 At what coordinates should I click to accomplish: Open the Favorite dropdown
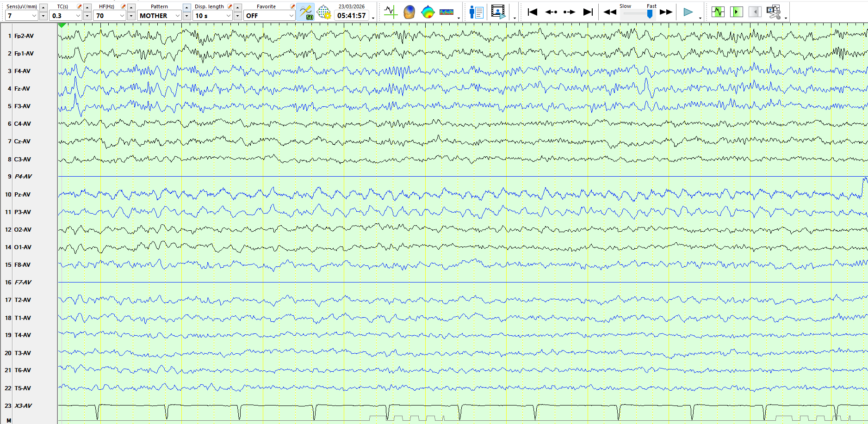tap(269, 16)
